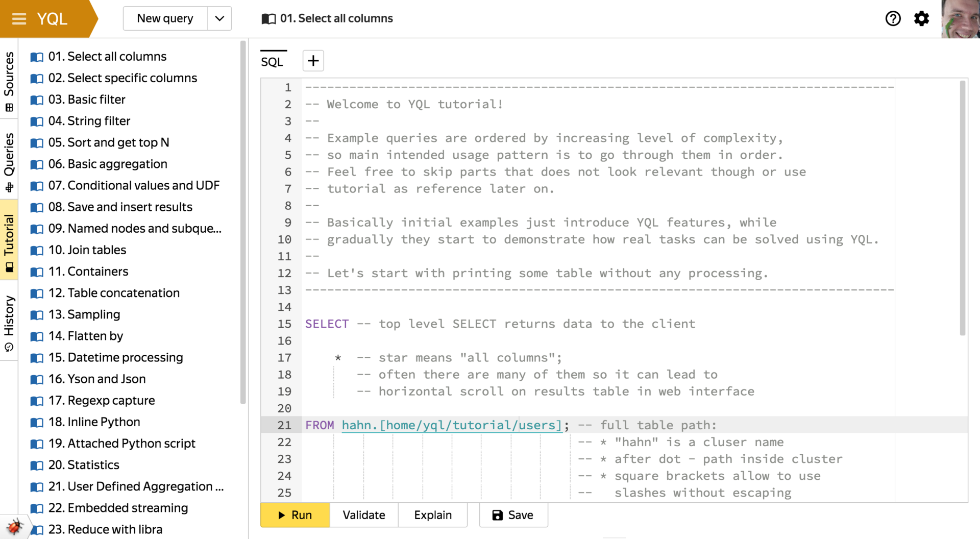Click the New query button

[x=165, y=19]
